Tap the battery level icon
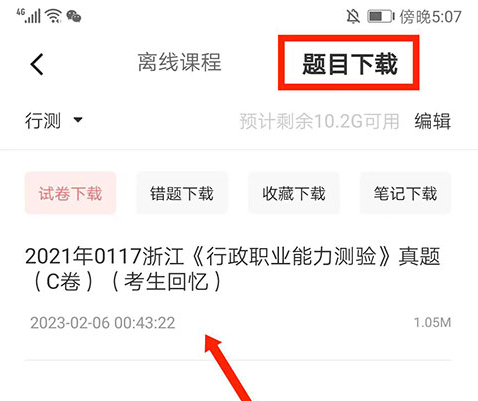Viewport: 478px width, 401px height. pos(381,16)
